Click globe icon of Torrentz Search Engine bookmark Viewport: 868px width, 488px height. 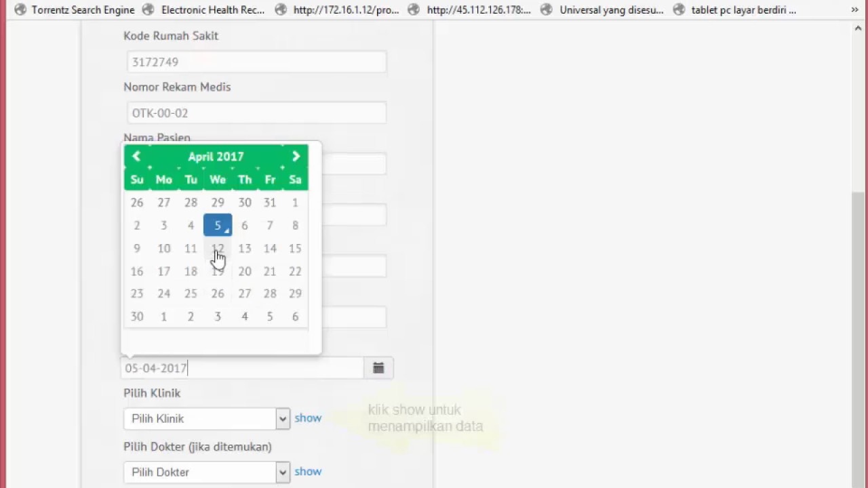20,10
